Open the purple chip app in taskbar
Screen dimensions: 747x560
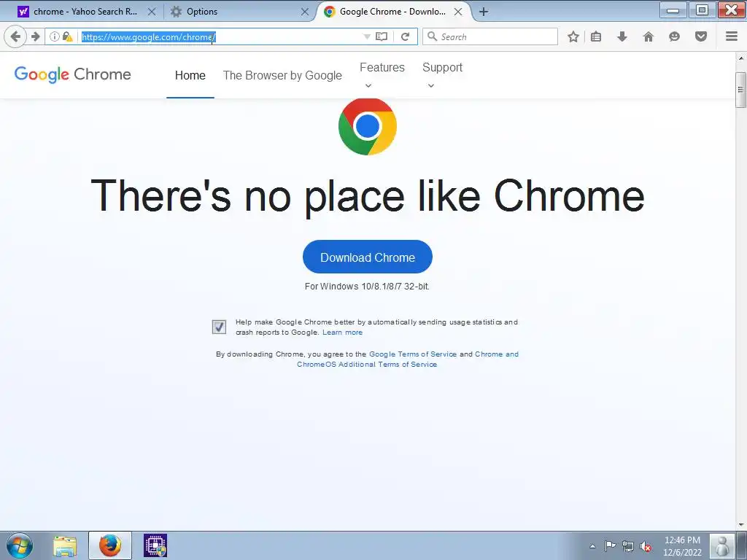click(x=155, y=545)
